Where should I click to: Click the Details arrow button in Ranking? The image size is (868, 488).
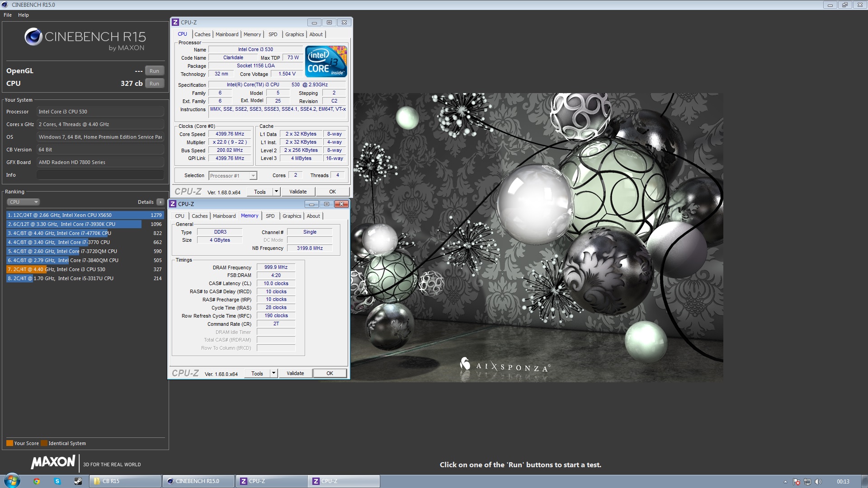pos(160,202)
